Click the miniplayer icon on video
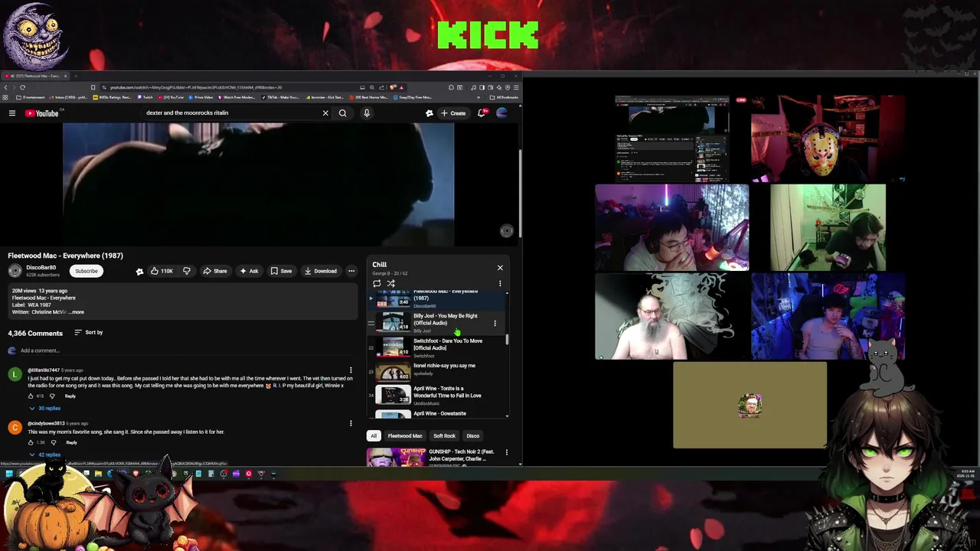This screenshot has height=551, width=980. pos(506,230)
